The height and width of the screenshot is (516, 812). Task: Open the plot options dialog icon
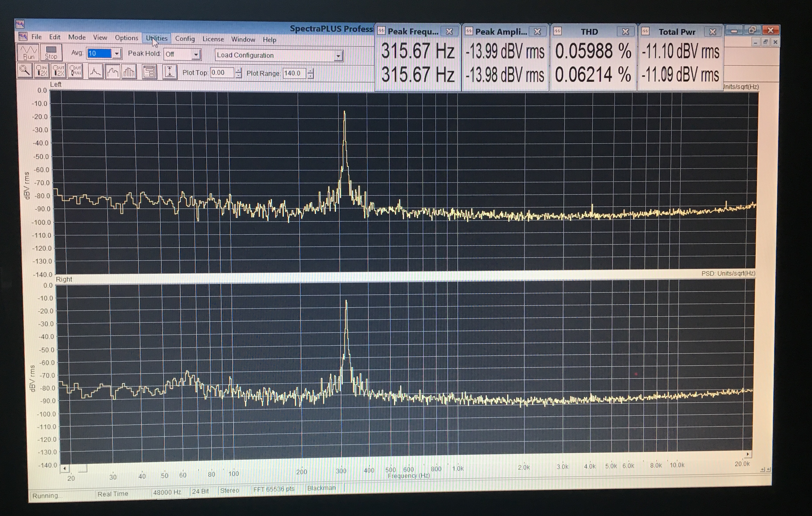149,72
